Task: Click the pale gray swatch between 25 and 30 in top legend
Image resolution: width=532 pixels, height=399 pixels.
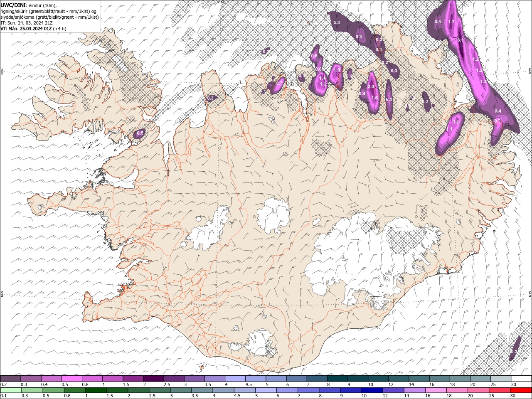Action: [x=500, y=378]
